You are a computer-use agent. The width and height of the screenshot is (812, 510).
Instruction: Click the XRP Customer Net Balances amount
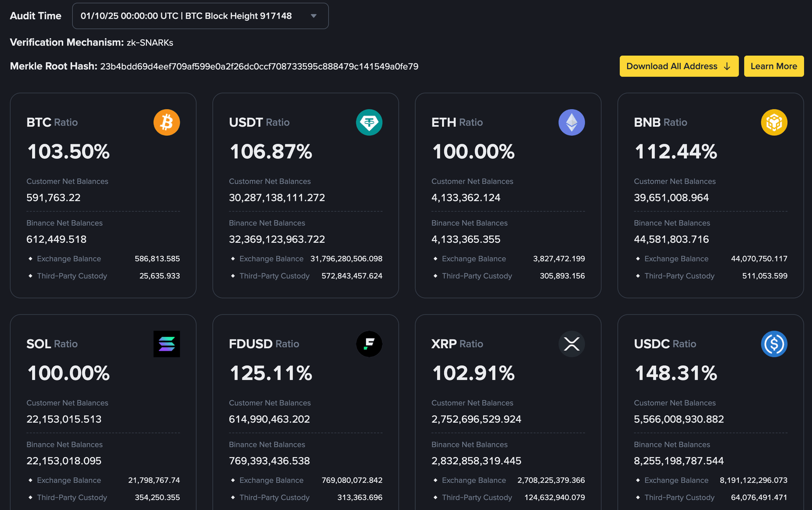476,419
